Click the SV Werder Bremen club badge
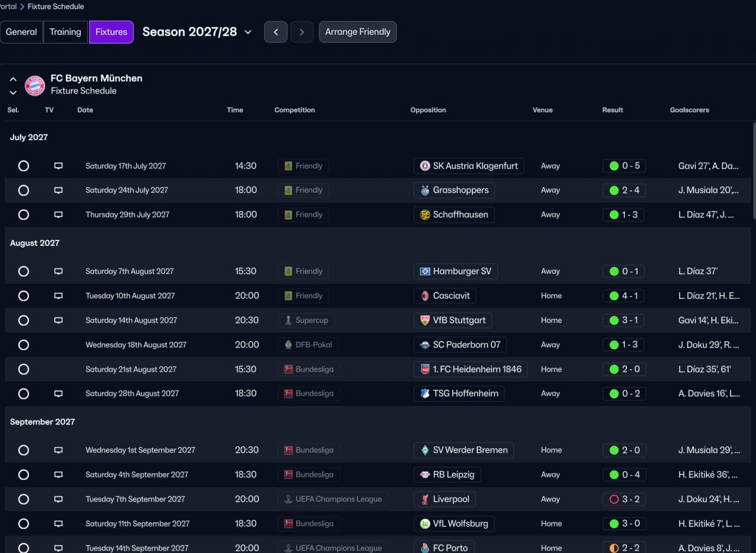This screenshot has width=756, height=553. (x=425, y=450)
